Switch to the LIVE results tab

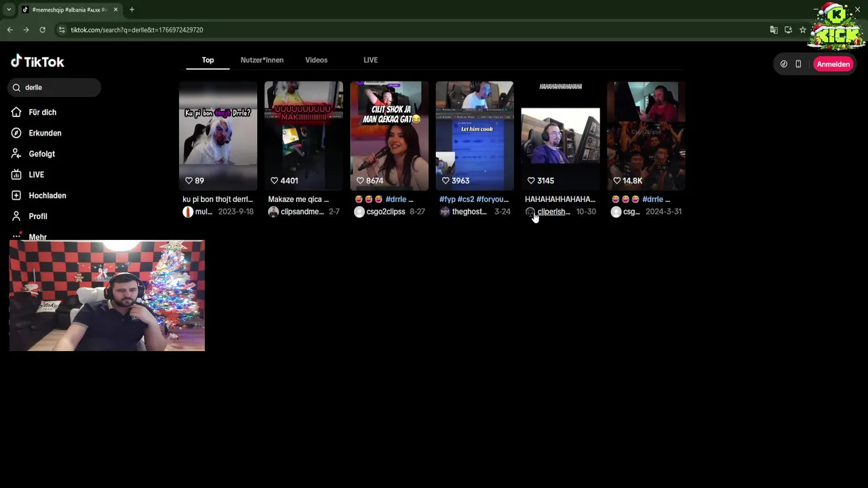[370, 60]
